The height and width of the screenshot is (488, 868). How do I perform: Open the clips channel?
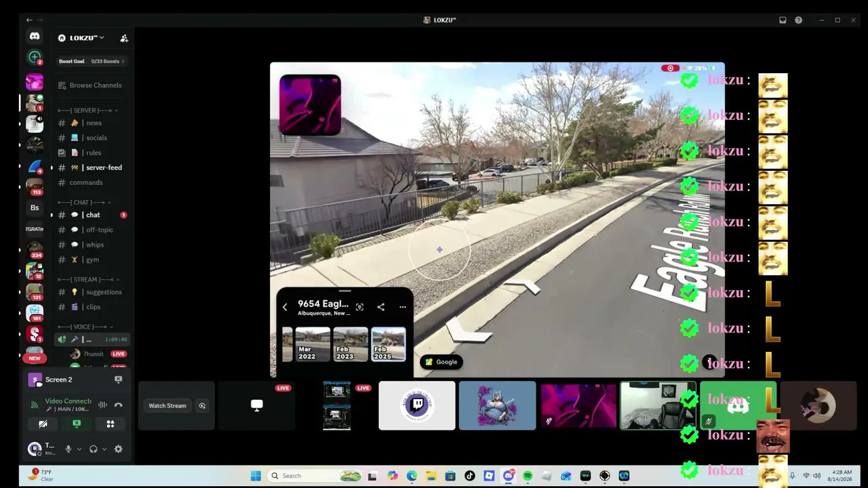click(x=92, y=307)
